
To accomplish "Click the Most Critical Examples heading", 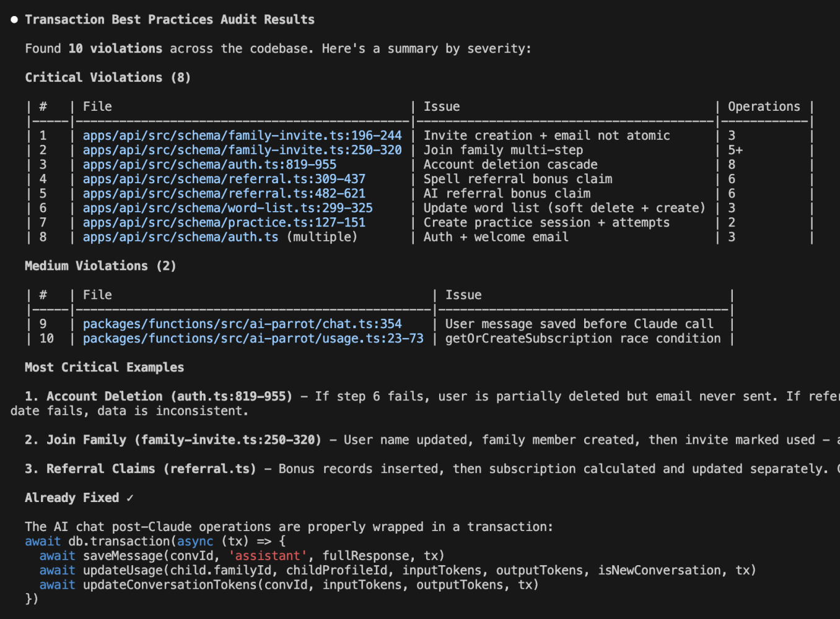I will 104,367.
